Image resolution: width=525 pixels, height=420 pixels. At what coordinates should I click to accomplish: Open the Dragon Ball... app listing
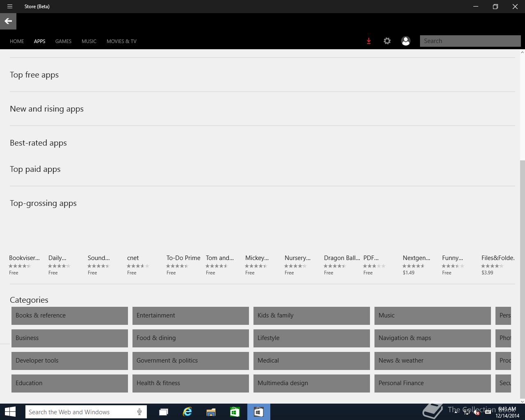(342, 265)
